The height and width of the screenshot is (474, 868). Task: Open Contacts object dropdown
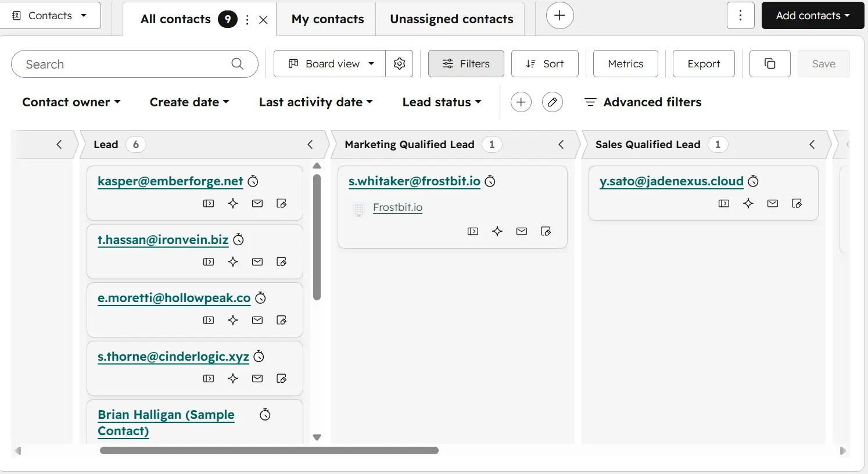[49, 16]
